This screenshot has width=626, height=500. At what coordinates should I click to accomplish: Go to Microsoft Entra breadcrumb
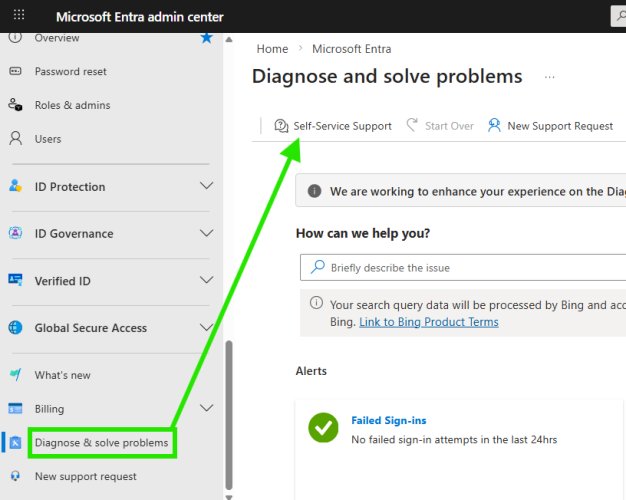click(351, 49)
